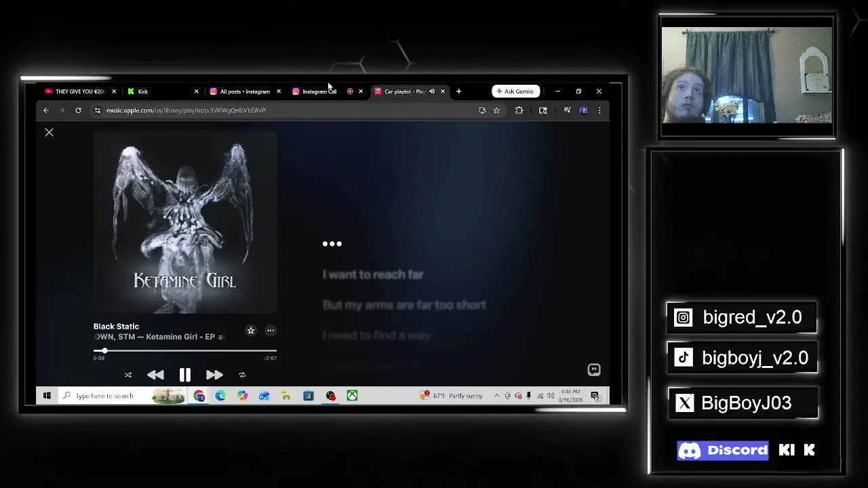Open the taskbar clock and calendar

[571, 396]
